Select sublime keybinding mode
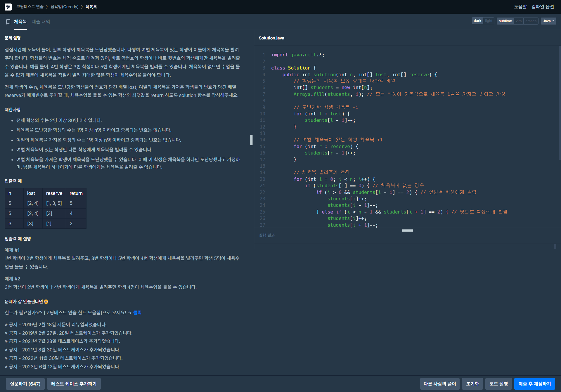The width and height of the screenshot is (561, 392). coord(505,21)
